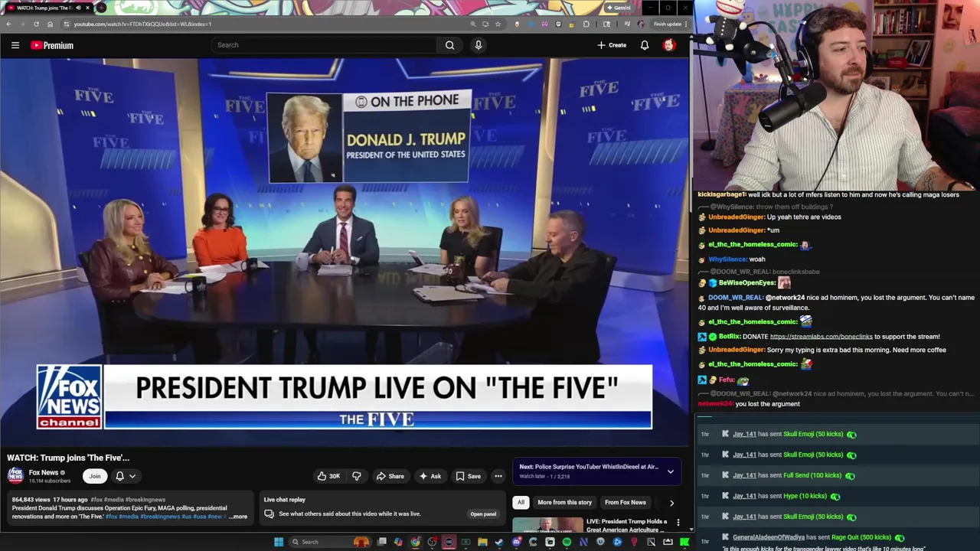This screenshot has width=980, height=551.
Task: Open the Gemini button in Chrome
Action: [619, 8]
